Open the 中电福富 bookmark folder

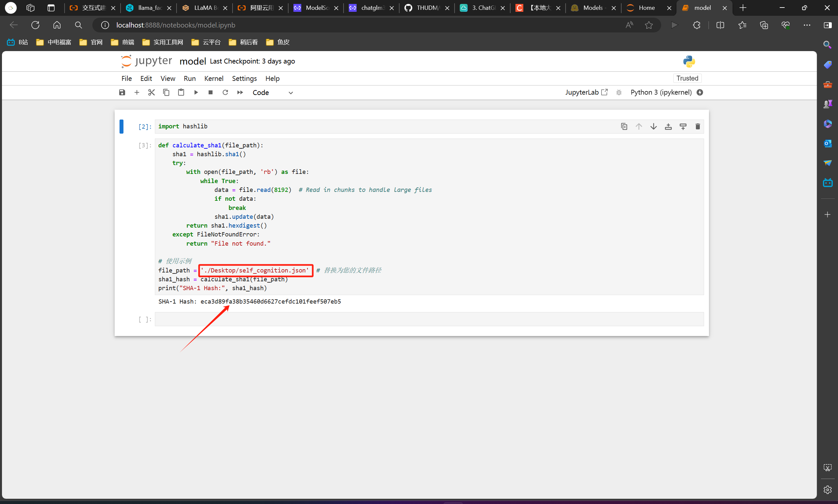[x=54, y=42]
